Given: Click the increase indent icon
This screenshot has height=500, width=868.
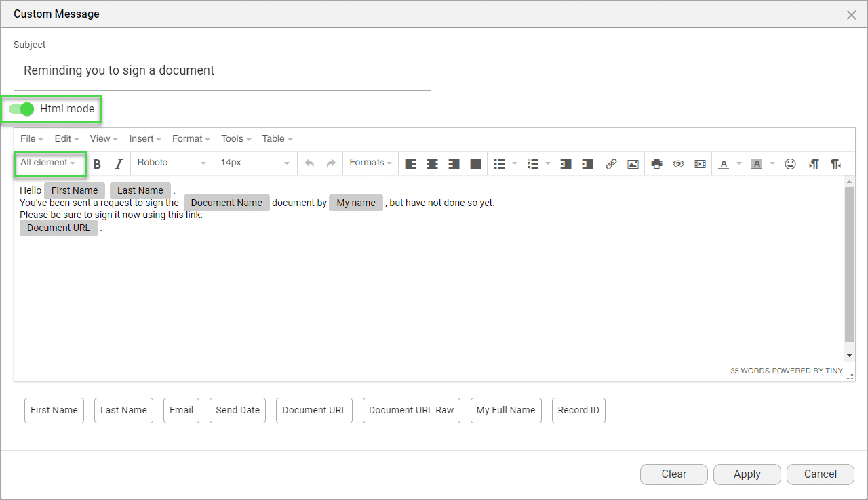Looking at the screenshot, I should click(x=587, y=163).
